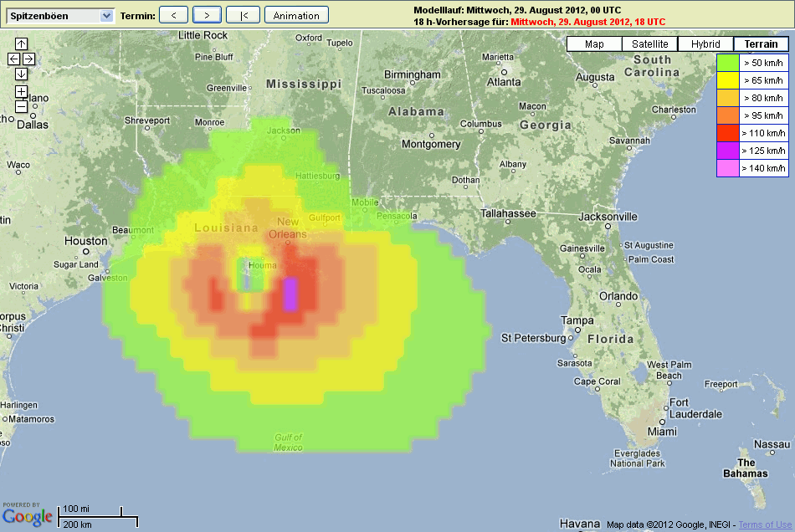Click the green >50 km/h legend swatch
This screenshot has width=795, height=532.
coord(728,63)
